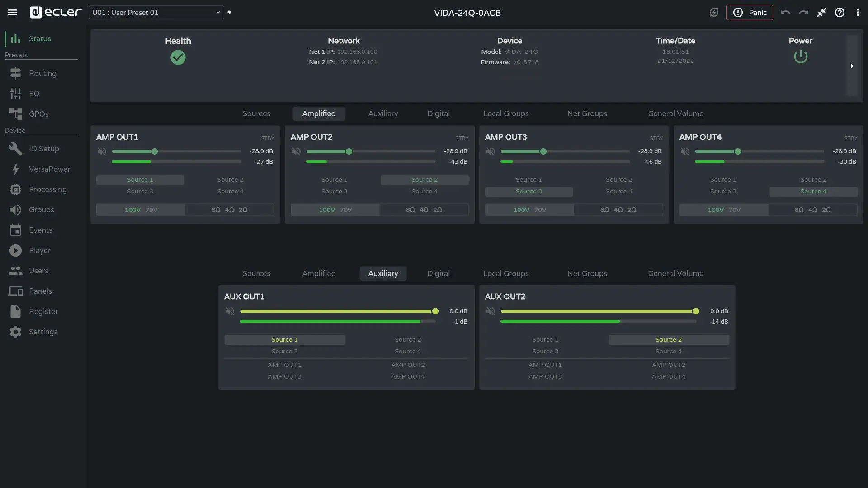Select AMP OUT4 routing under AUX OUT1
The height and width of the screenshot is (488, 868).
[408, 377]
